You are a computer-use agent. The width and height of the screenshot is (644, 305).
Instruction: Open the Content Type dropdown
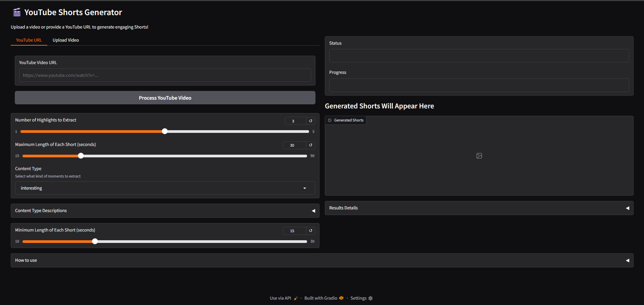pyautogui.click(x=165, y=188)
